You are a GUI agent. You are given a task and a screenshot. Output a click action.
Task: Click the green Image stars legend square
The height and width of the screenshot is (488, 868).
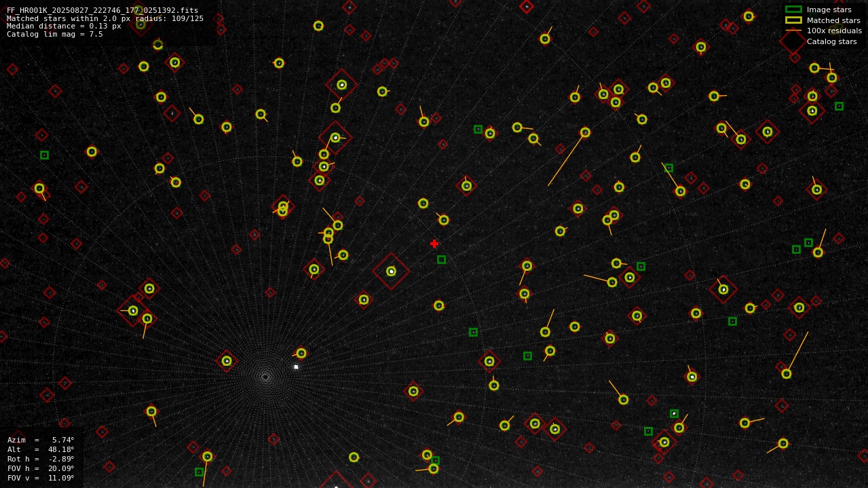793,10
